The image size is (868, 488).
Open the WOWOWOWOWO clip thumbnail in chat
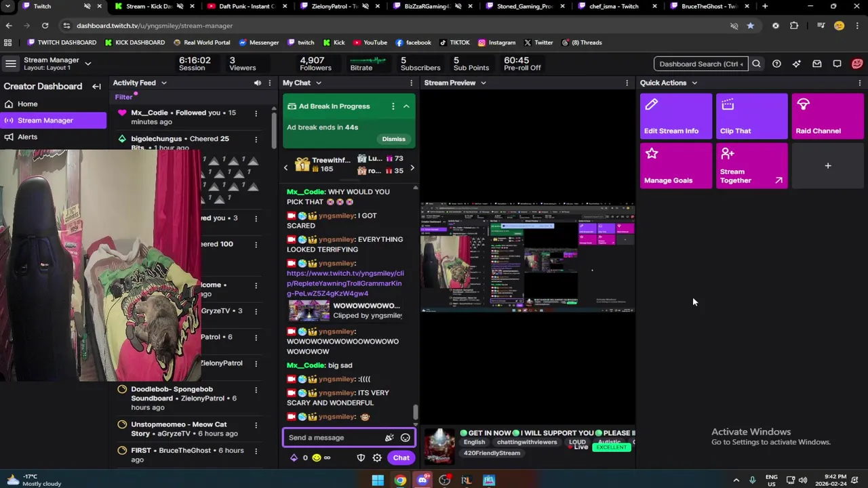(x=309, y=310)
